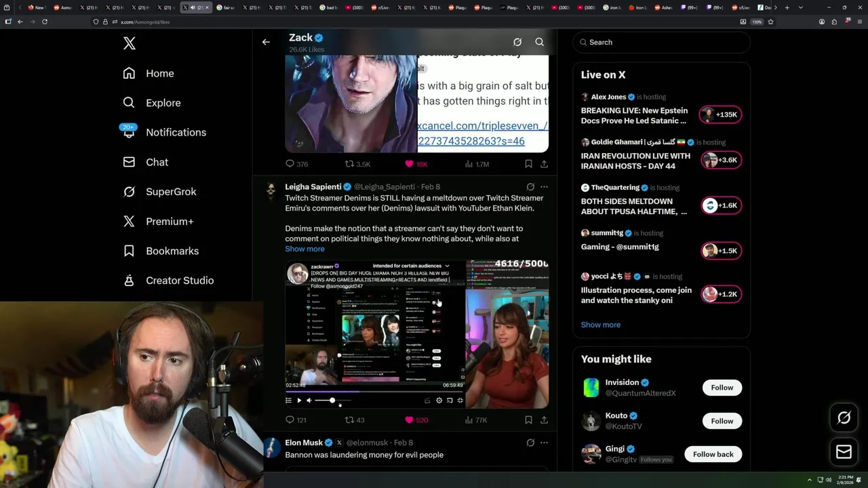This screenshot has height=488, width=868.
Task: Click search icon in Zack profile header
Action: [x=540, y=42]
